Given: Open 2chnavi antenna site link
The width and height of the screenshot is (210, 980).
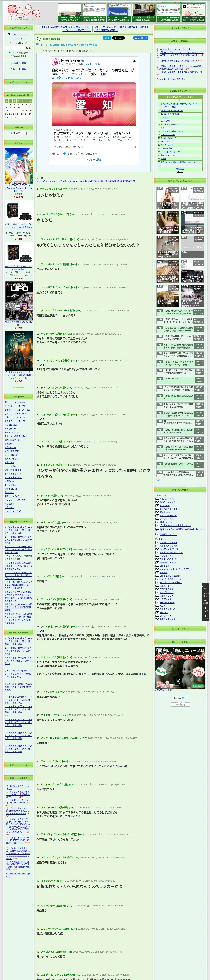Looking at the screenshot, I should [x=164, y=572].
